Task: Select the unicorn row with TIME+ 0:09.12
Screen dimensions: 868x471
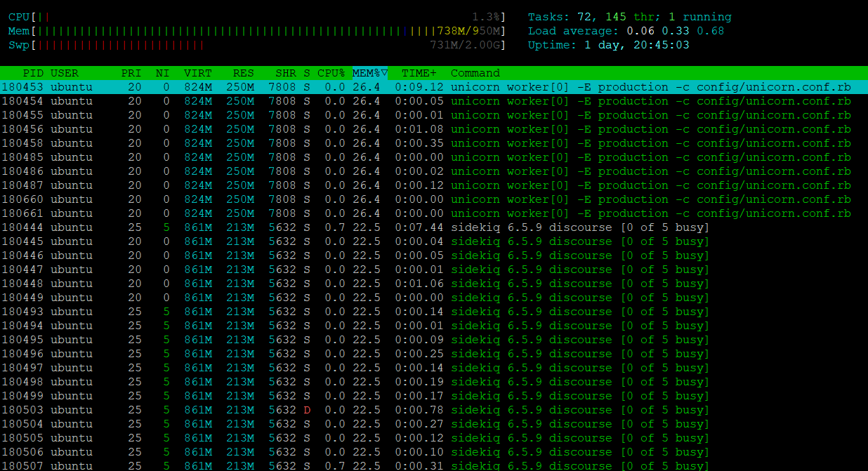Action: click(x=434, y=87)
